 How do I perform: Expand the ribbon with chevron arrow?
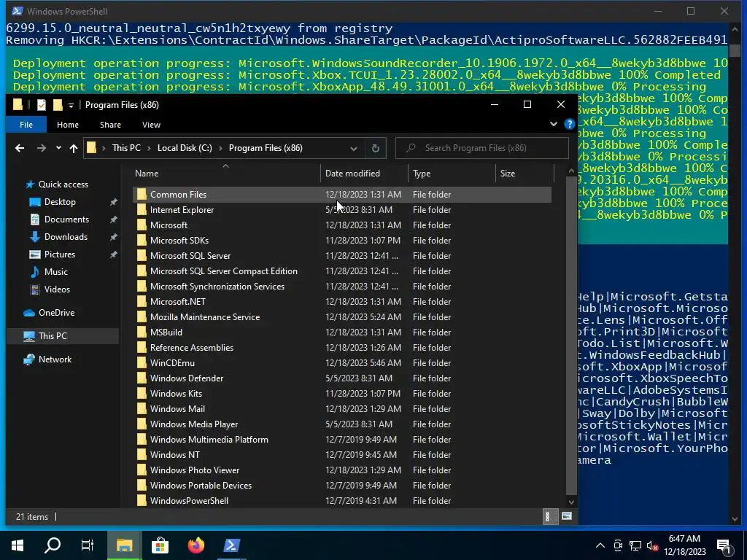tap(554, 124)
